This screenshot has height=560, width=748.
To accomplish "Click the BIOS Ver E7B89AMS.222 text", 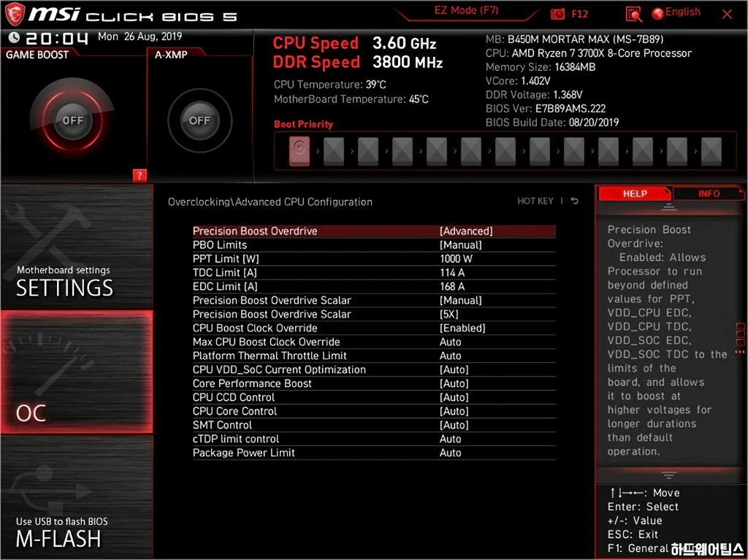I will tap(545, 108).
